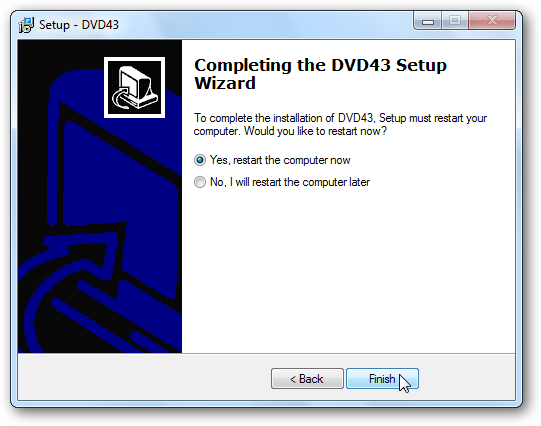Go back with the "< Back" button
Screen dimensions: 541x426
(x=307, y=379)
